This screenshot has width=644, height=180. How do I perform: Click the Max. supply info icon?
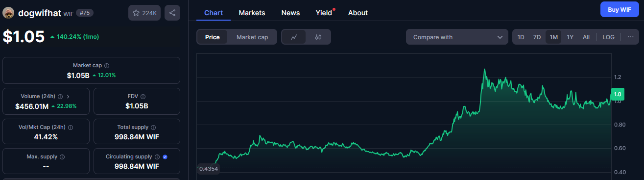click(62, 157)
